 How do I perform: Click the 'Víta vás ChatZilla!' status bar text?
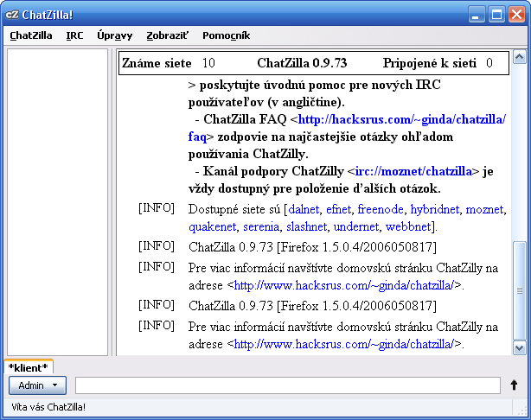click(48, 407)
